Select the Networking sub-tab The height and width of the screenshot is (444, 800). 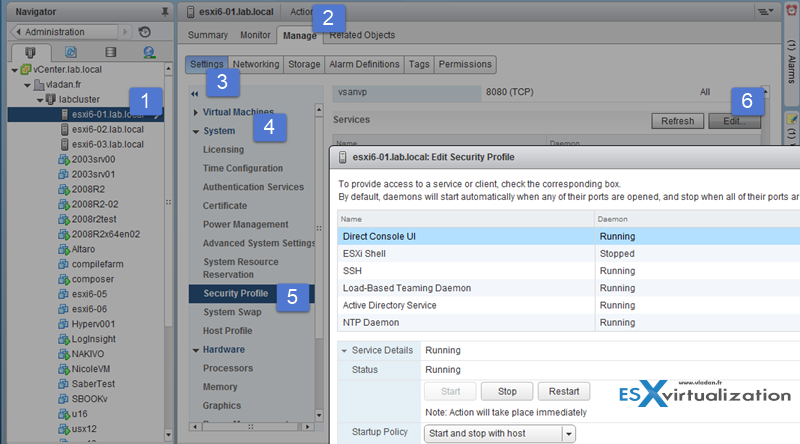(x=256, y=64)
